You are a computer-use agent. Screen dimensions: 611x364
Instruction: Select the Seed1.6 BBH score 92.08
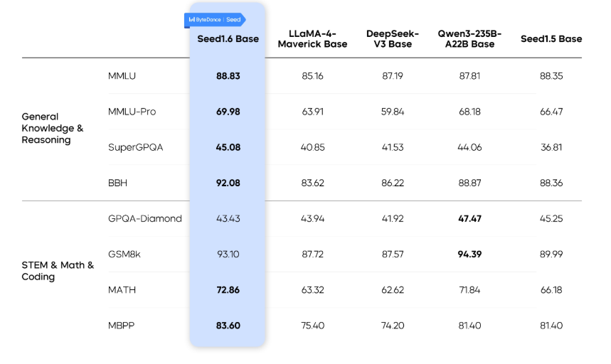tap(228, 183)
